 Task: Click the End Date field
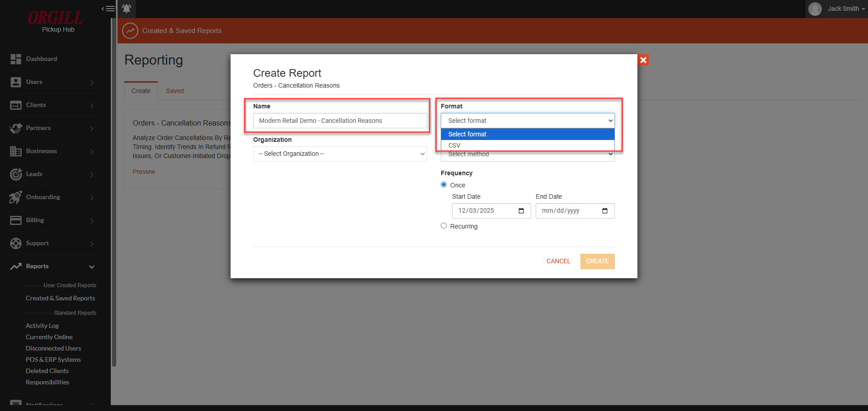click(x=575, y=211)
